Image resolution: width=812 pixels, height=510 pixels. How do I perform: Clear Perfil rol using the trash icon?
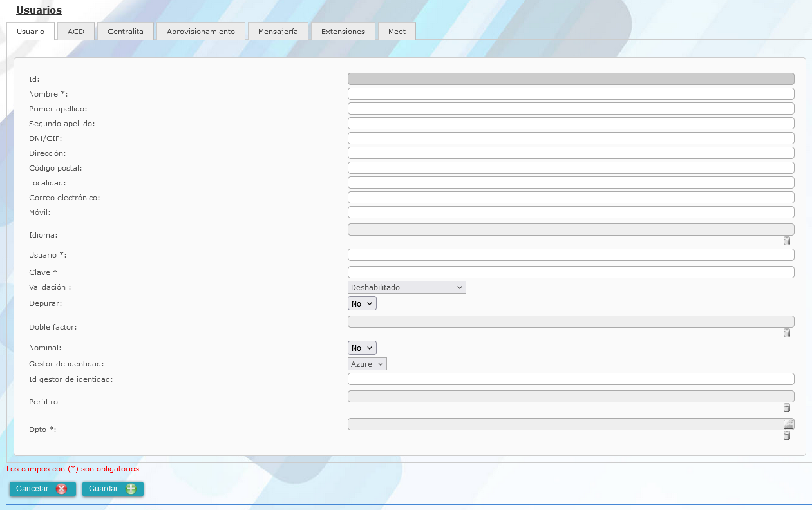tap(786, 408)
